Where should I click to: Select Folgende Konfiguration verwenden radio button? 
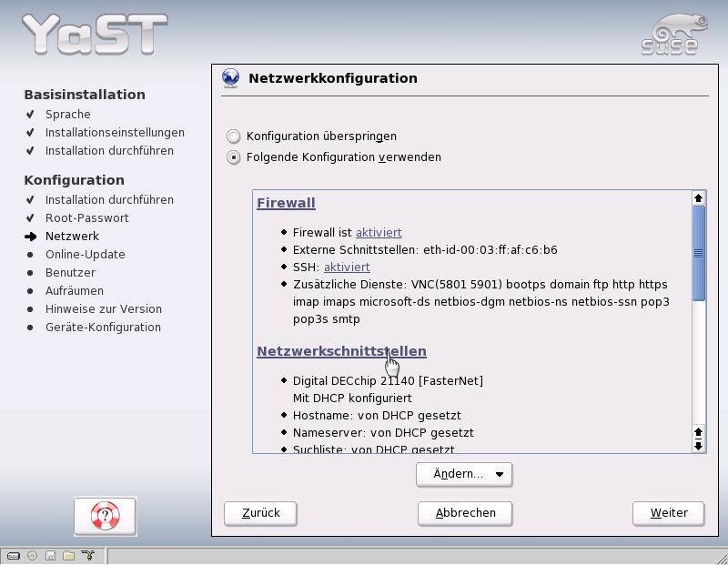pos(233,157)
